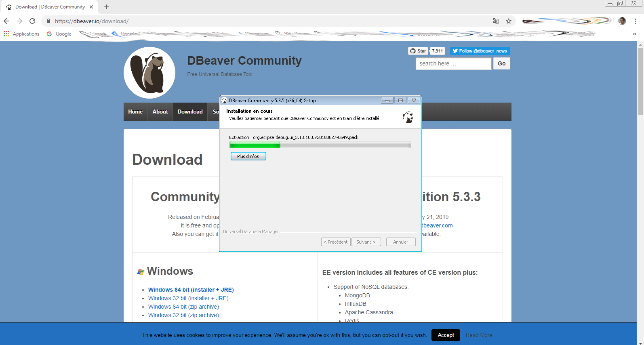Click the browser back arrow
Viewport: 644px width, 345px height.
click(x=6, y=21)
